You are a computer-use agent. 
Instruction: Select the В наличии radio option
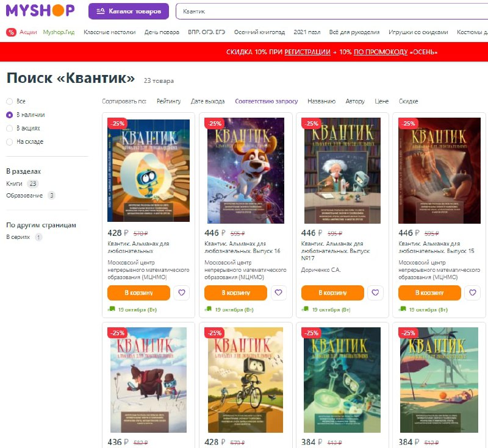pyautogui.click(x=10, y=115)
